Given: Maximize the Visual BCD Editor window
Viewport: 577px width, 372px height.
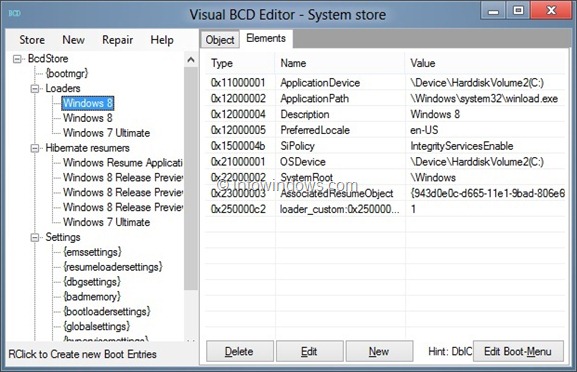Looking at the screenshot, I should (518, 11).
